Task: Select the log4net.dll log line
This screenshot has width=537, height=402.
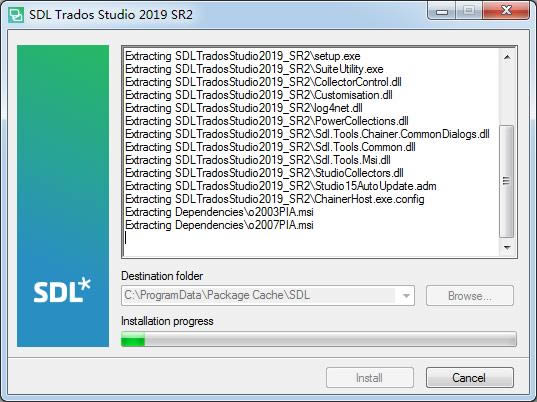Action: click(x=243, y=108)
